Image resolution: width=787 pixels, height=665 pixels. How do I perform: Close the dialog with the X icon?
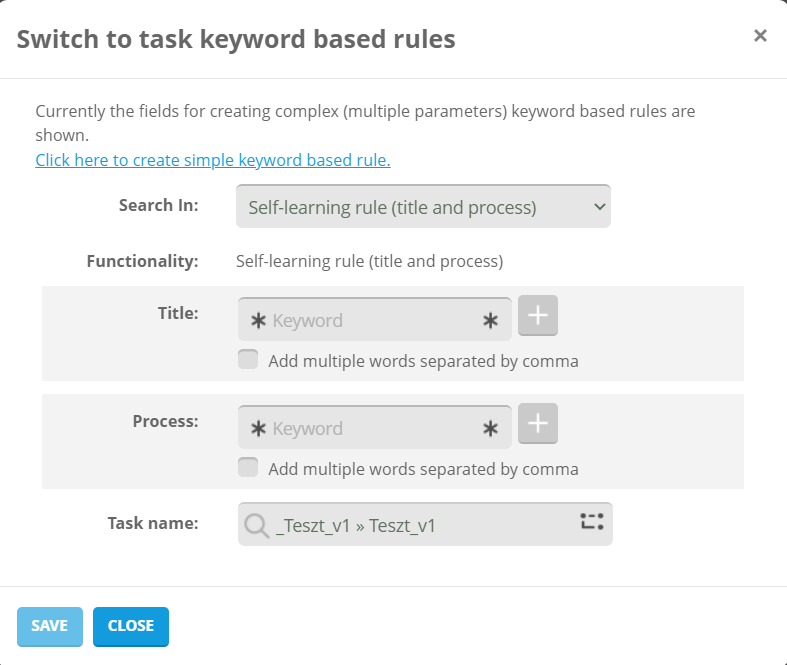tap(760, 36)
